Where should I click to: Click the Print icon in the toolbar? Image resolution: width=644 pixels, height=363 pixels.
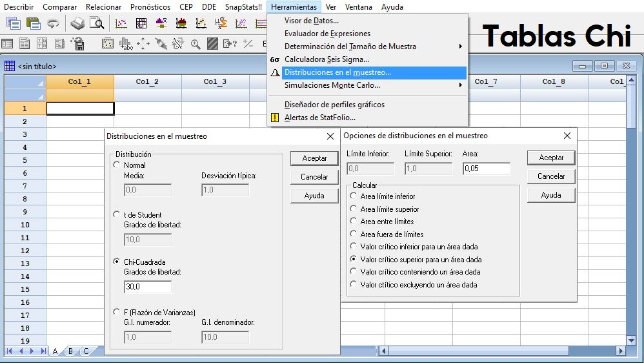77,24
